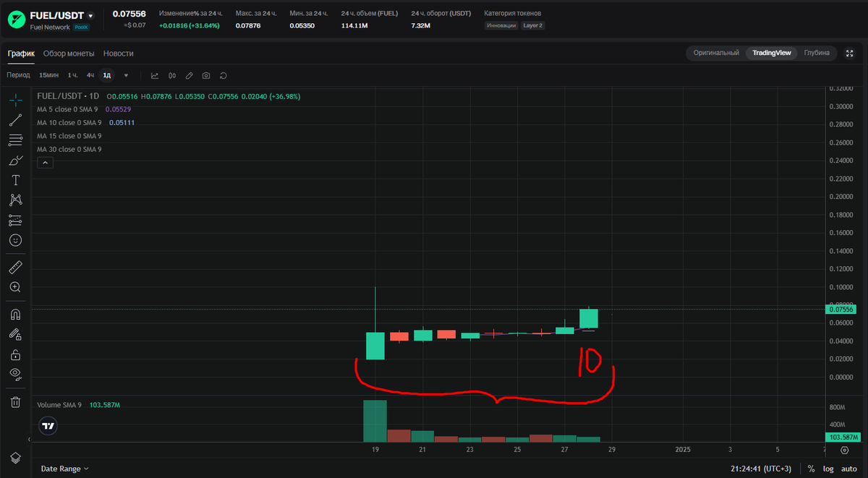Viewport: 868px width, 478px height.
Task: Toggle lock all drawing tools
Action: pos(15,354)
